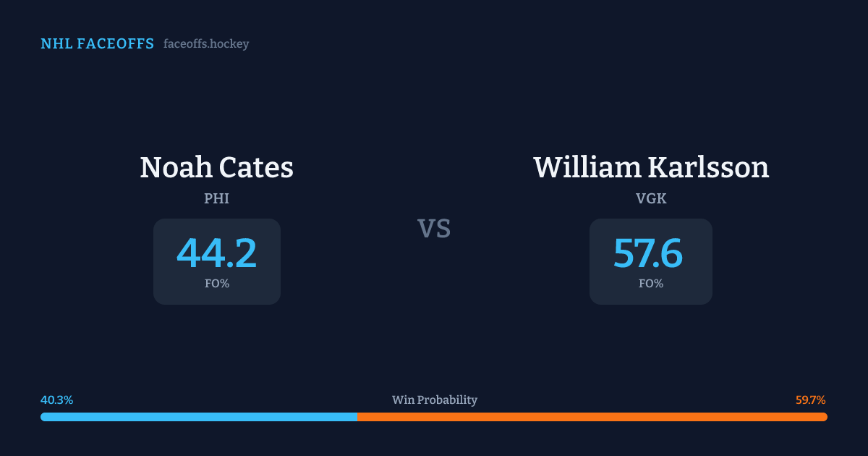Click the FO% label below 57.6

(651, 284)
